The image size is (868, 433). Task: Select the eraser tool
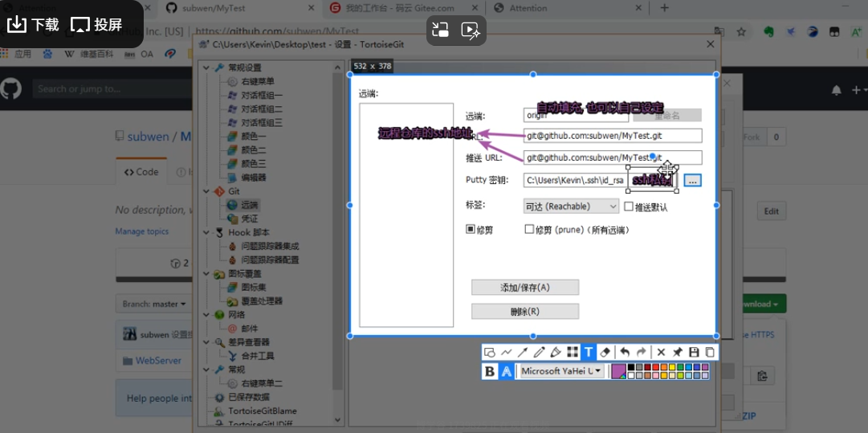[605, 352]
